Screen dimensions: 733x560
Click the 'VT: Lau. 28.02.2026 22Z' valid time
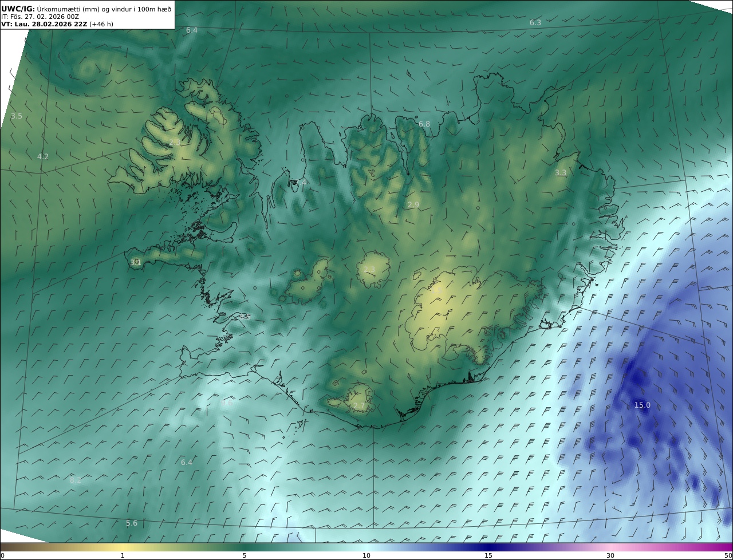[45, 25]
